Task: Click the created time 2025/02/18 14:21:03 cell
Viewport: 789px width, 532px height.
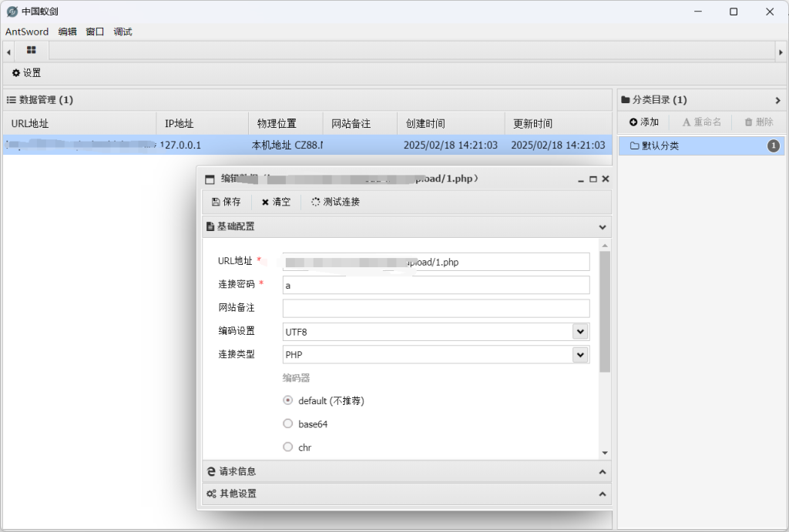Action: (x=450, y=146)
